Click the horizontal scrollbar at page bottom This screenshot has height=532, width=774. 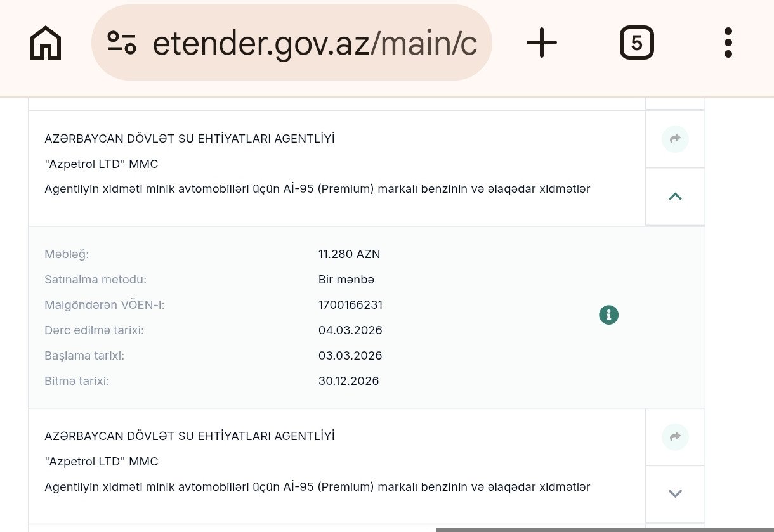point(604,529)
